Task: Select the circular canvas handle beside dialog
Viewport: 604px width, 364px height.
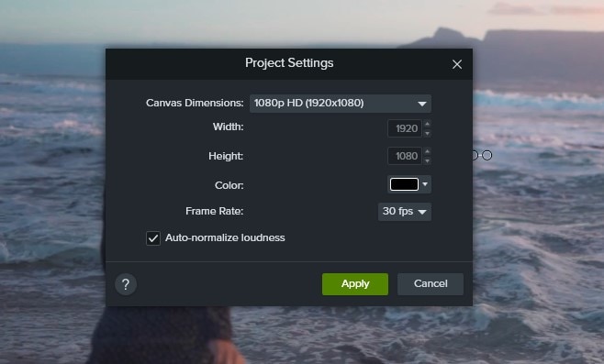Action: pyautogui.click(x=487, y=156)
